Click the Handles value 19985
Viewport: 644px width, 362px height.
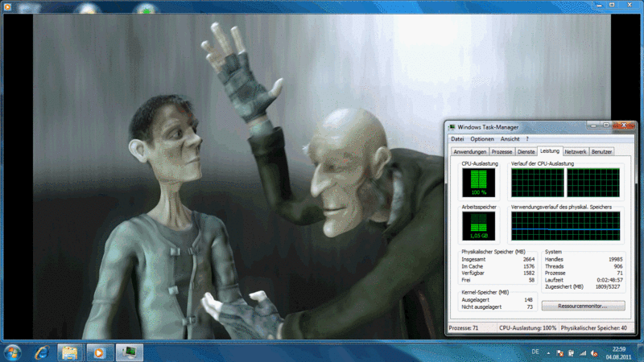[615, 259]
